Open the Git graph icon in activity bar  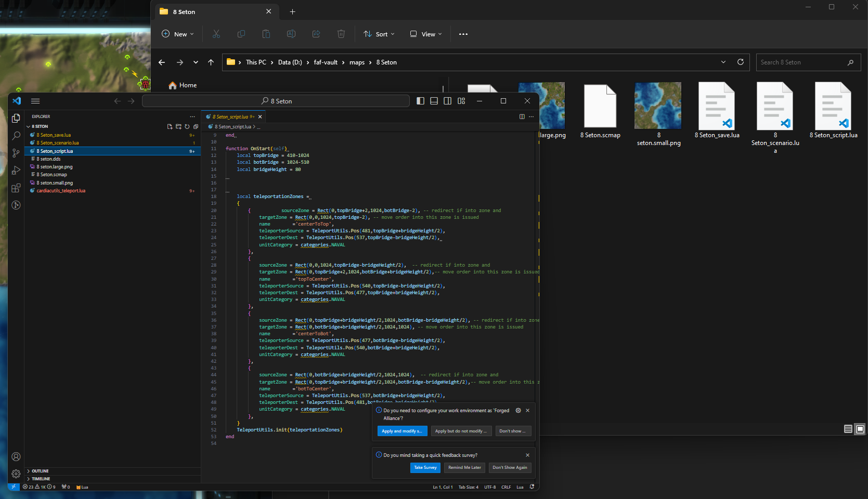16,205
